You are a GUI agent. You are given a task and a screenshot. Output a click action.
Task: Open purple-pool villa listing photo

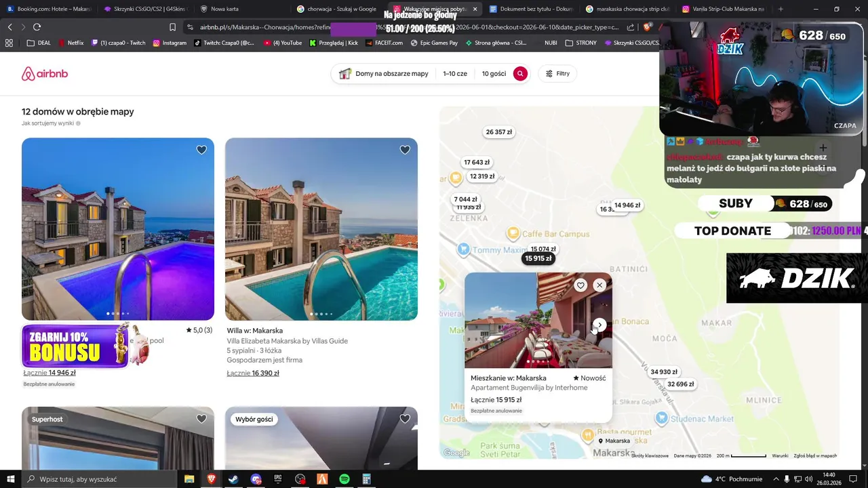tap(118, 229)
